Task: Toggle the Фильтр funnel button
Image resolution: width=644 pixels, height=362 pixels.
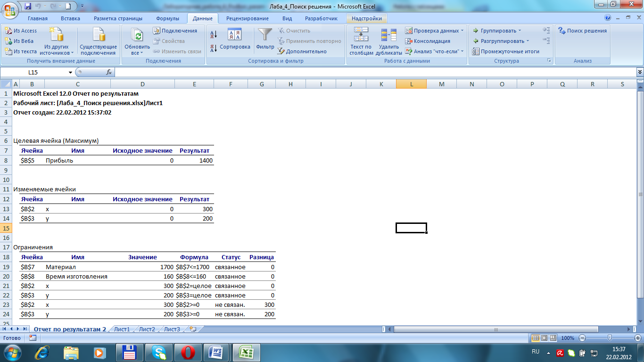Action: 265,39
